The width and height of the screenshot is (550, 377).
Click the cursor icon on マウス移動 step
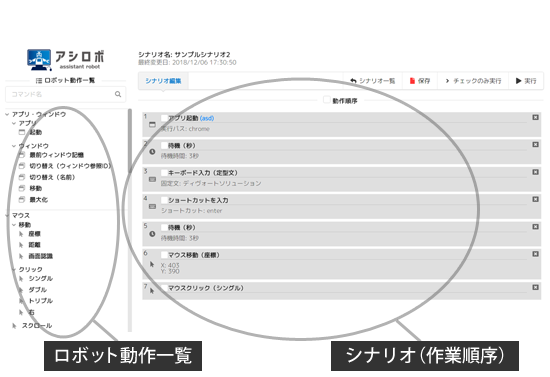point(152,264)
